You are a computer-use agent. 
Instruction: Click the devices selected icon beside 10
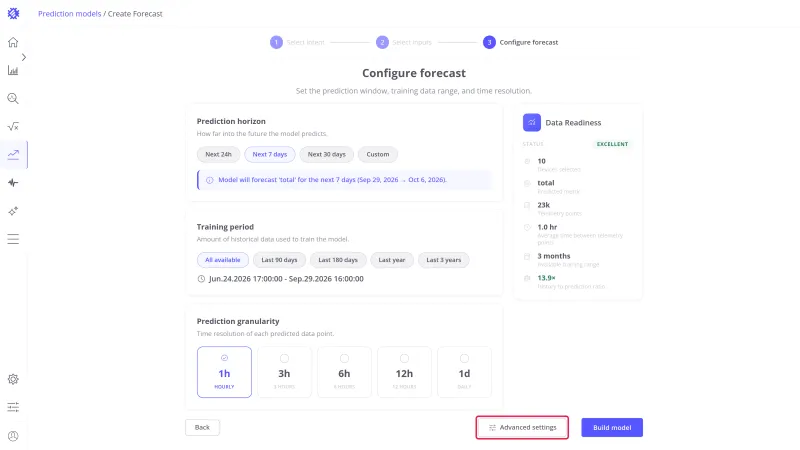(527, 161)
